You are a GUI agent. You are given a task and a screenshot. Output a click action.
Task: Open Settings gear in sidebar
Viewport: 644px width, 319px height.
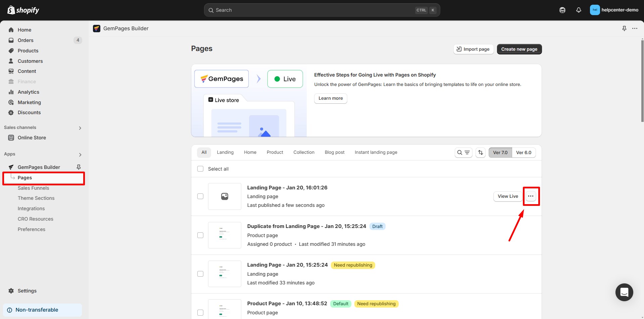click(11, 291)
